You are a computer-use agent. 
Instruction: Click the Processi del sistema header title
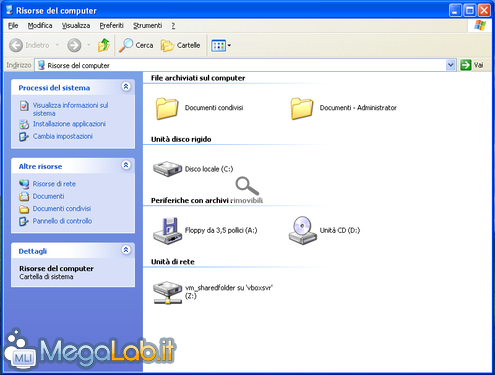(x=54, y=88)
